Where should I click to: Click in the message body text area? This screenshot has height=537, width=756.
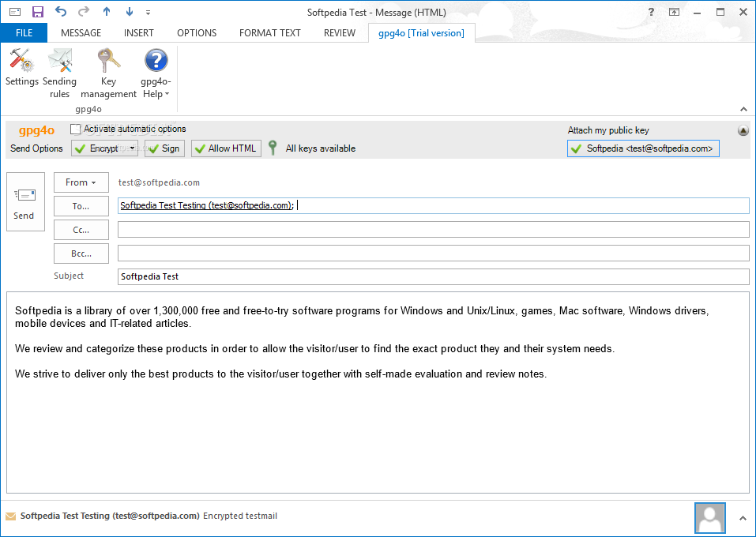pyautogui.click(x=378, y=392)
